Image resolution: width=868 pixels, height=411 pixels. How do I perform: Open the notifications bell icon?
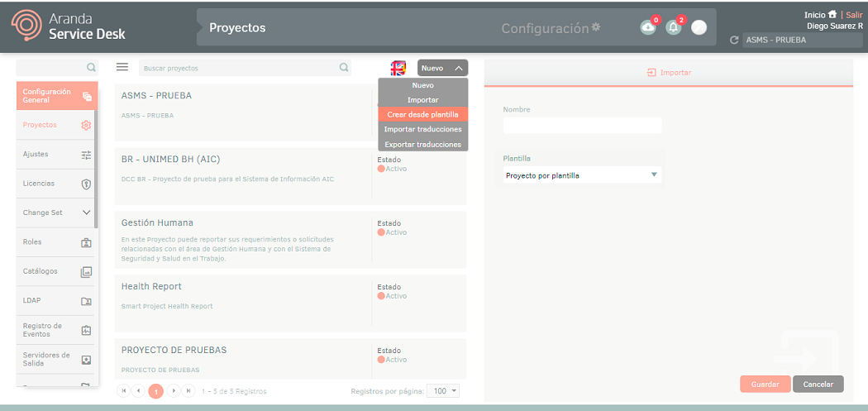674,27
